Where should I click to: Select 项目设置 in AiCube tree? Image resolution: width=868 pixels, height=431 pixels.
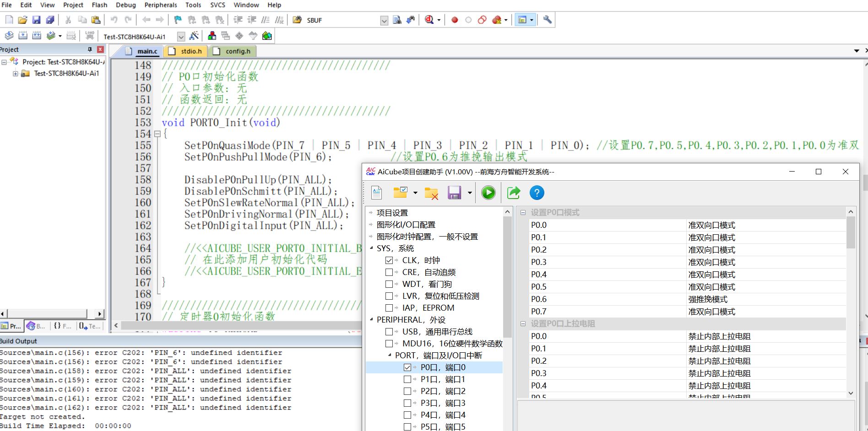392,213
